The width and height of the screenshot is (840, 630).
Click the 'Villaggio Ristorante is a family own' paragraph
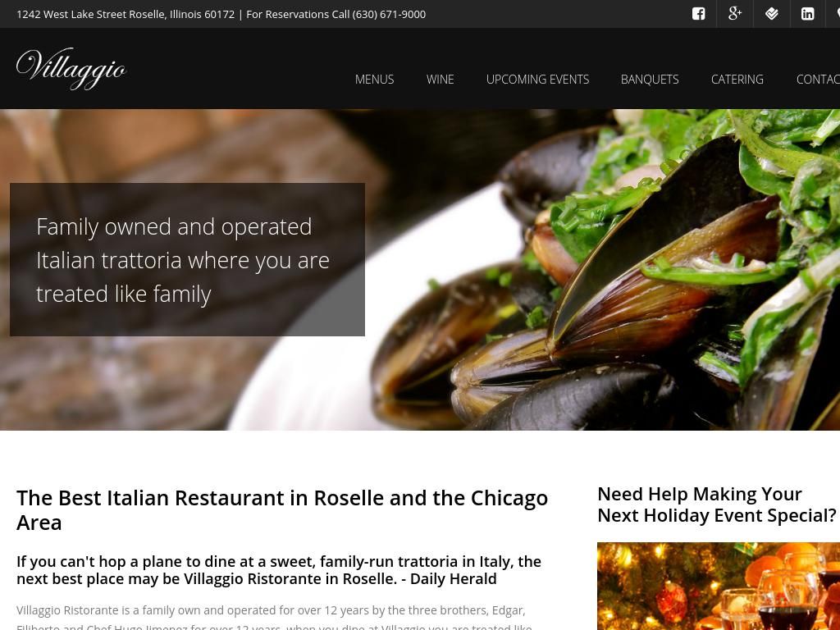click(274, 619)
